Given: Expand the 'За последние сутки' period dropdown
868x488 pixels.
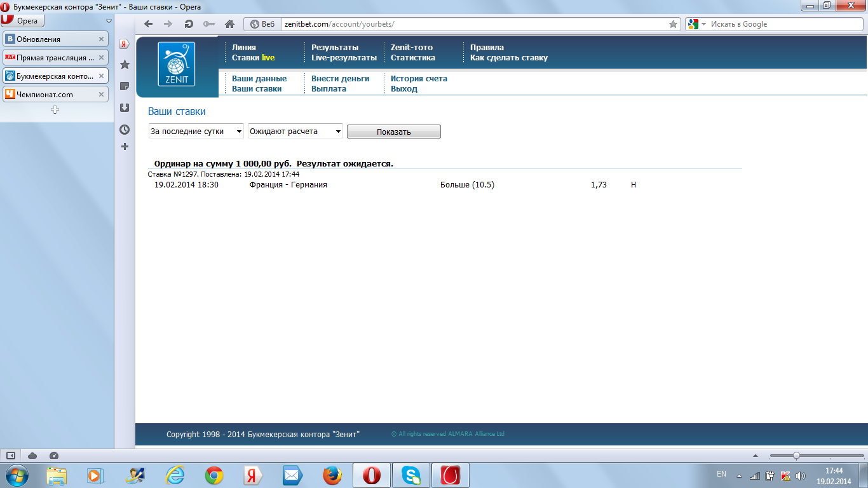Looking at the screenshot, I should 196,132.
